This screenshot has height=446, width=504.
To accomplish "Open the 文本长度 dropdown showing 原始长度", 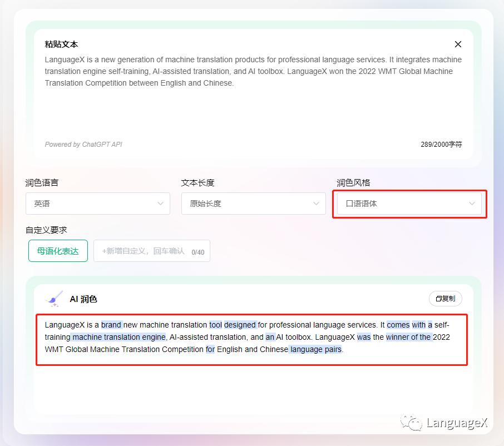I will coord(253,204).
